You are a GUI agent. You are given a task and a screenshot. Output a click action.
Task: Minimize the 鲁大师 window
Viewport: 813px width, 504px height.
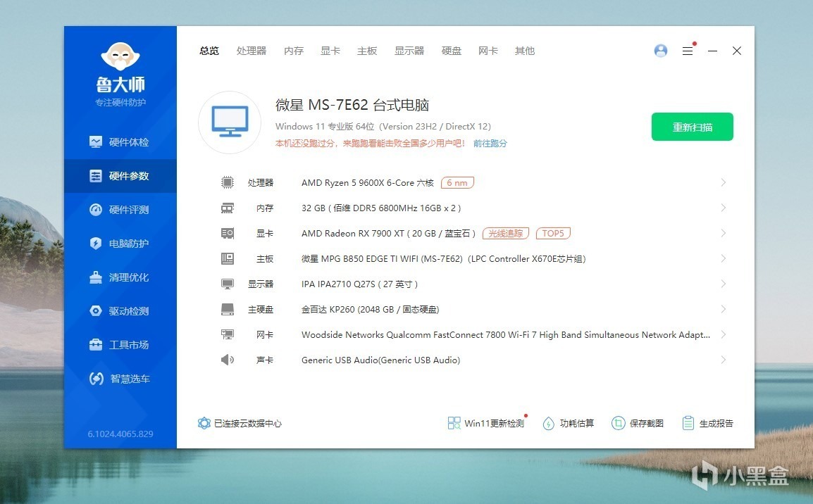(712, 51)
